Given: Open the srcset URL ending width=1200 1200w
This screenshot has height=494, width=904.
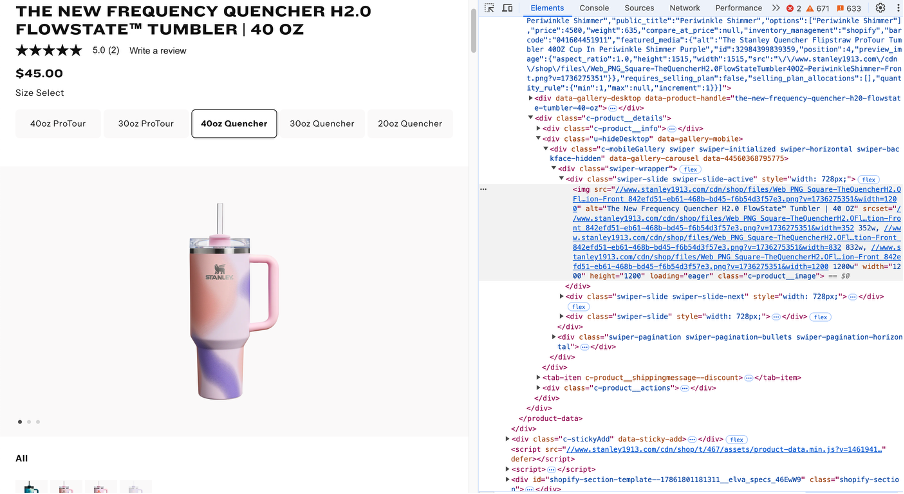Looking at the screenshot, I should click(x=736, y=257).
